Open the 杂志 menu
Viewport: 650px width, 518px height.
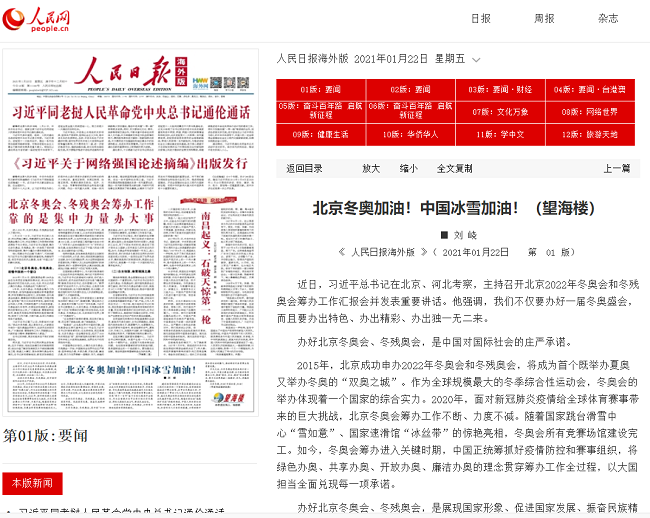pos(608,19)
